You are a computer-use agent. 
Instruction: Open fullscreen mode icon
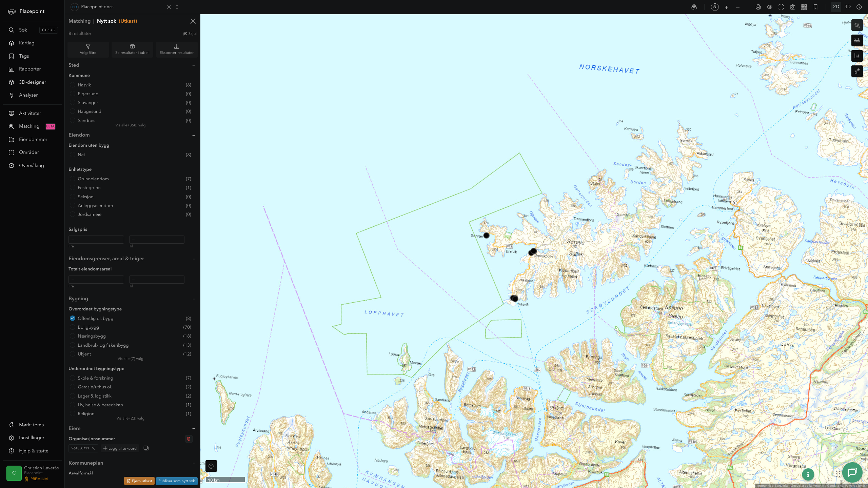[x=781, y=7]
